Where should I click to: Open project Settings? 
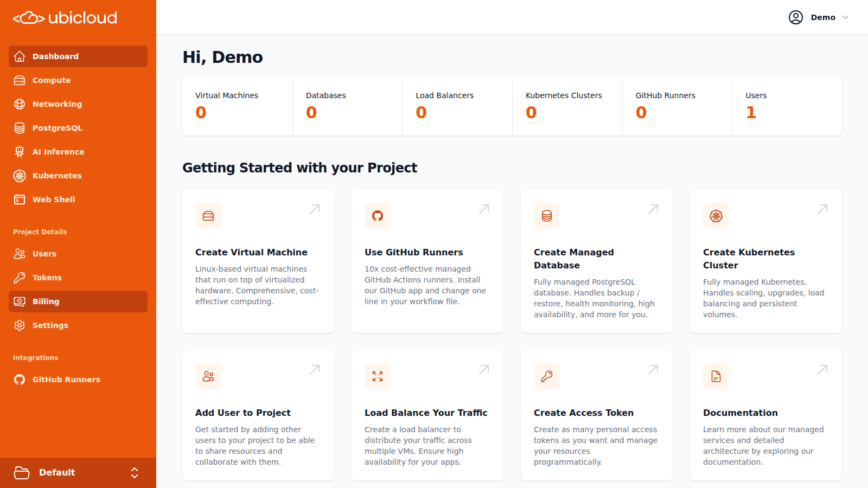click(x=78, y=325)
